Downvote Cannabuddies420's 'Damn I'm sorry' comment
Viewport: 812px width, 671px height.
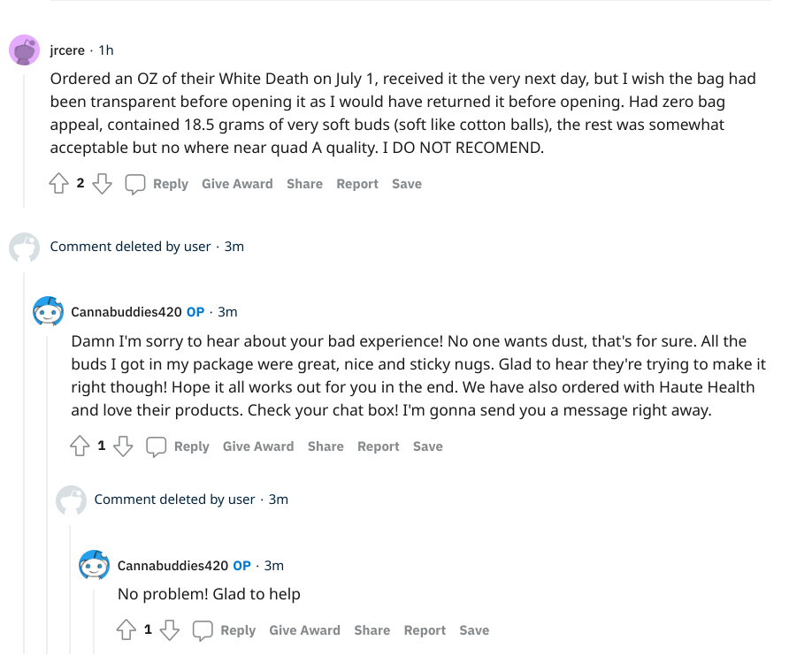pyautogui.click(x=123, y=446)
